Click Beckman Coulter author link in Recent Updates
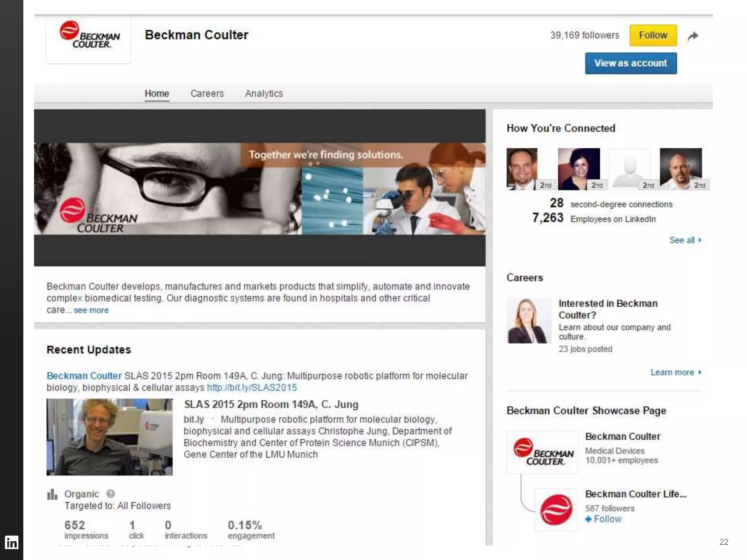This screenshot has height=560, width=747. (84, 376)
